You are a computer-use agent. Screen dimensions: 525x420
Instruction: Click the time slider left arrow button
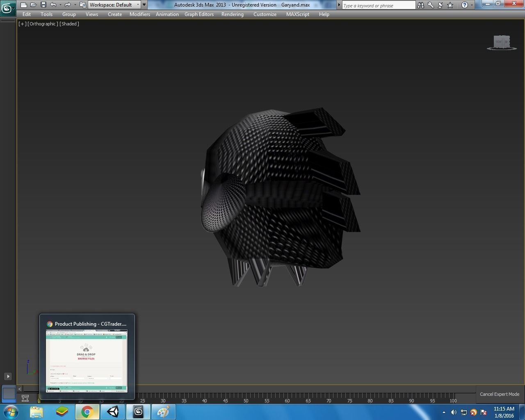(x=19, y=389)
